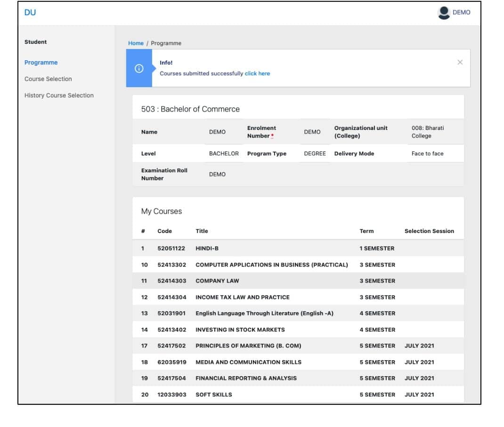This screenshot has width=504, height=427.
Task: Open Course Selection in the sidebar
Action: click(48, 79)
